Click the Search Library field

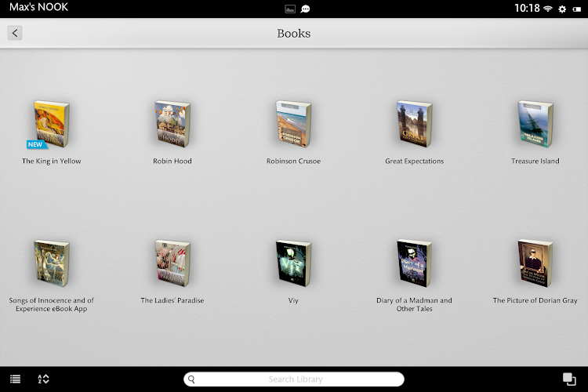[294, 379]
